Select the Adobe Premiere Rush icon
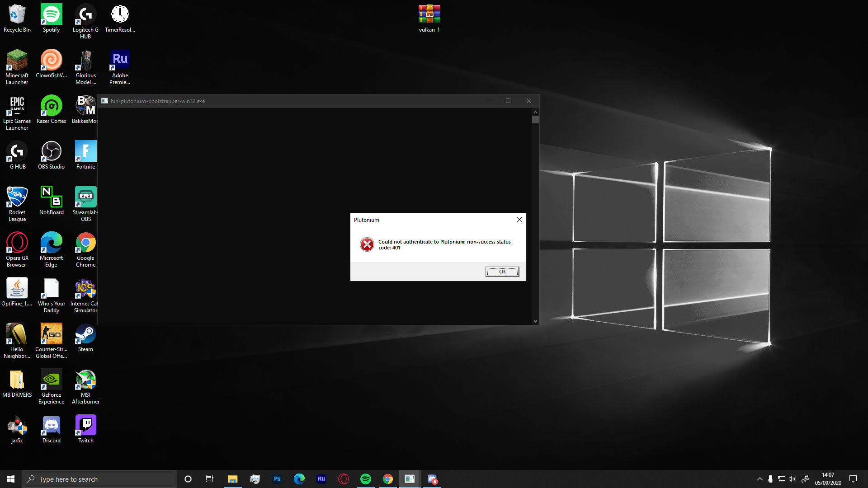Screen dimensions: 868x488 point(120,67)
